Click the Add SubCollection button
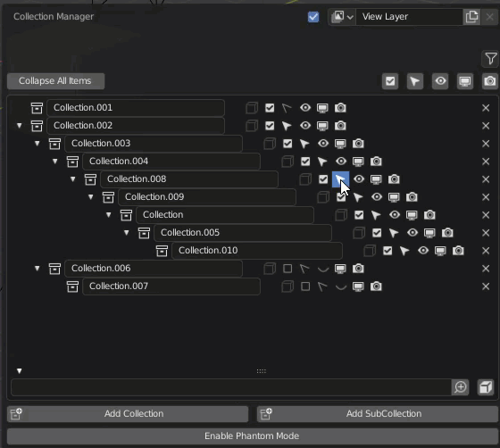This screenshot has width=500, height=448. point(378,413)
